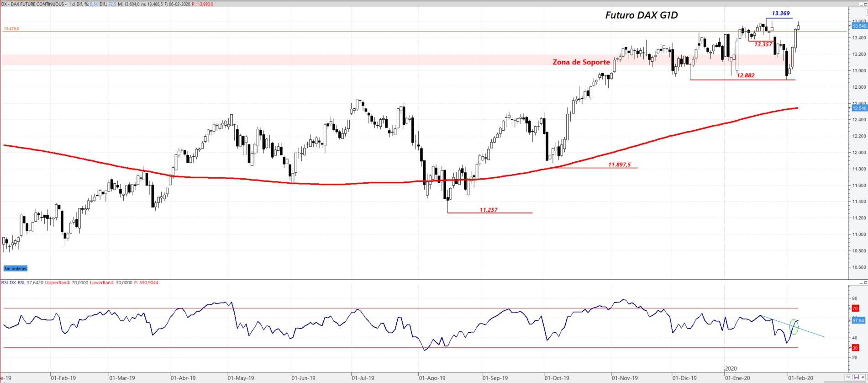Click the 'RSI DX RSI: 57,6420' indicator label
This screenshot has height=383, width=868.
point(22,283)
